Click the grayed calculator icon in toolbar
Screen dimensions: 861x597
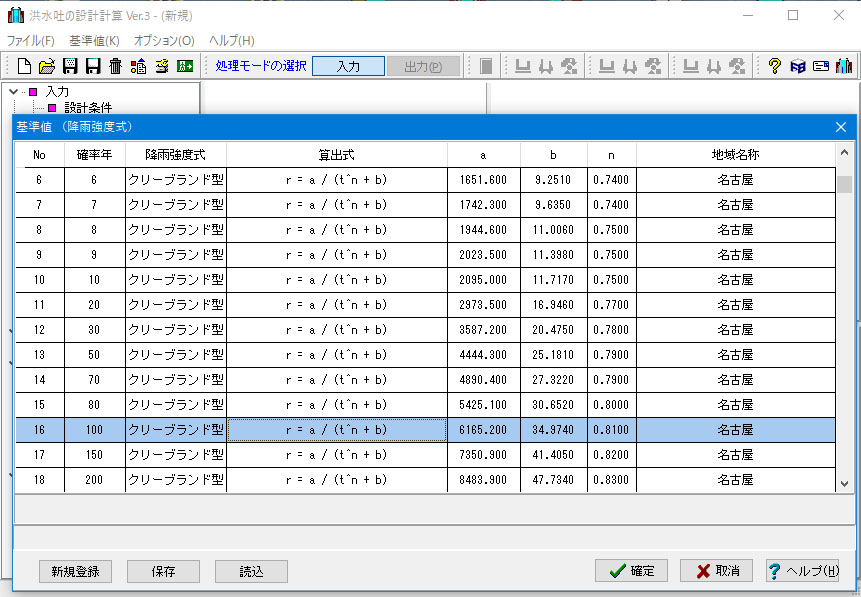486,66
